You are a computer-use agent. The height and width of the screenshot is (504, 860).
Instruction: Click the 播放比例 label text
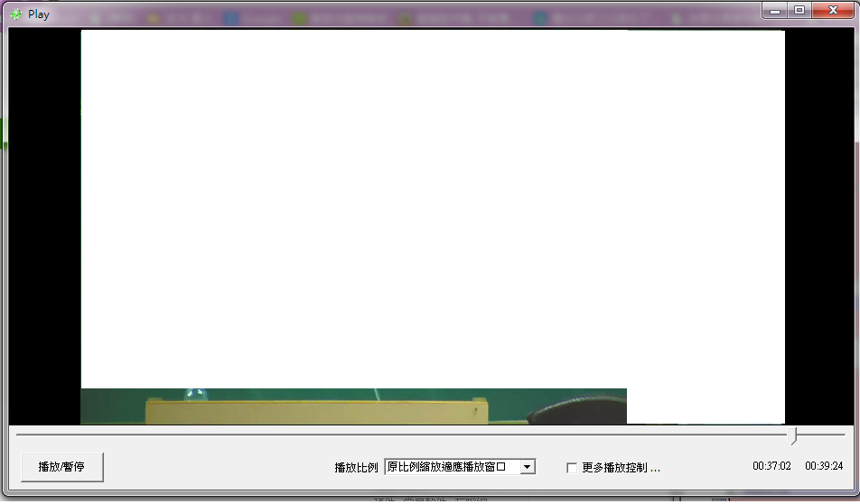pos(357,468)
